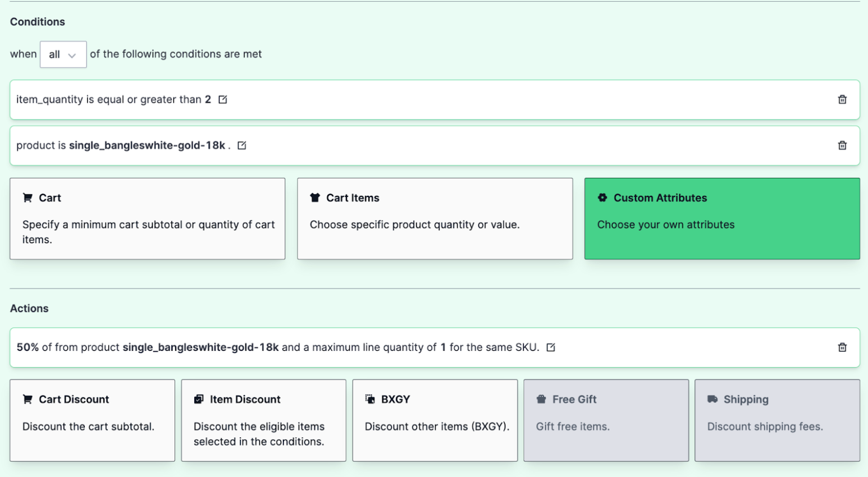Delete the item_quantity condition via trash icon
Viewport: 868px width, 477px height.
coord(842,99)
